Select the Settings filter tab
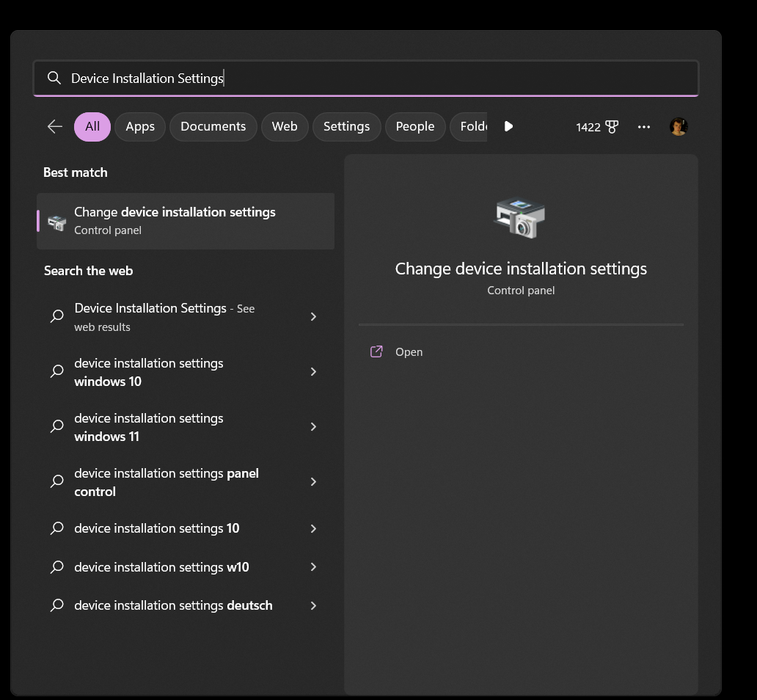757x700 pixels. point(346,126)
